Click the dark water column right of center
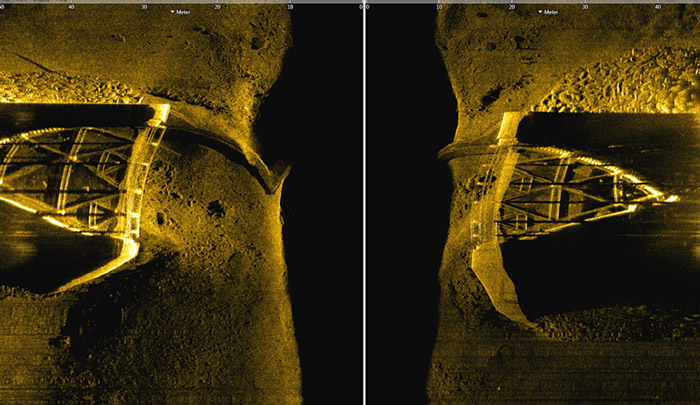The width and height of the screenshot is (700, 405). [400, 200]
